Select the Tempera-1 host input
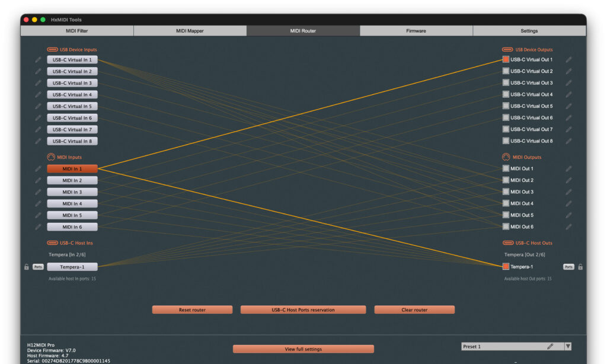Image resolution: width=607 pixels, height=364 pixels. point(72,267)
